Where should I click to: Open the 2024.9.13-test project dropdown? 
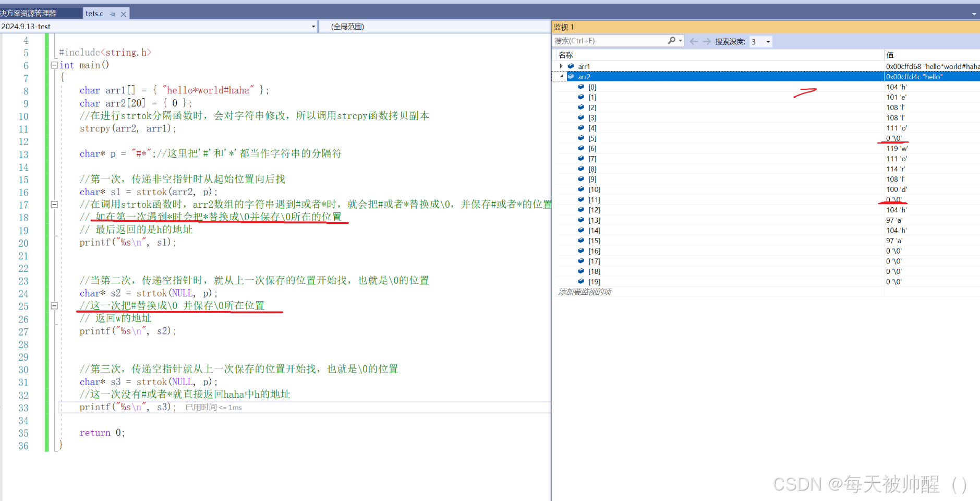313,27
